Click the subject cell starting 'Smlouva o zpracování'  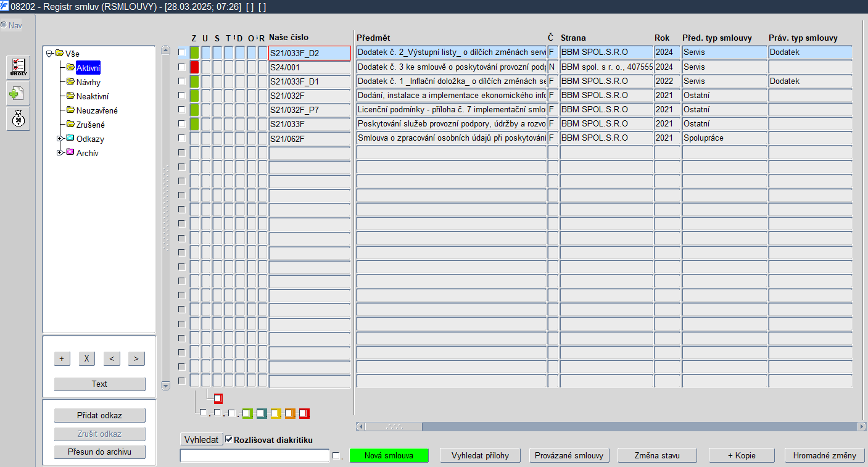(452, 138)
